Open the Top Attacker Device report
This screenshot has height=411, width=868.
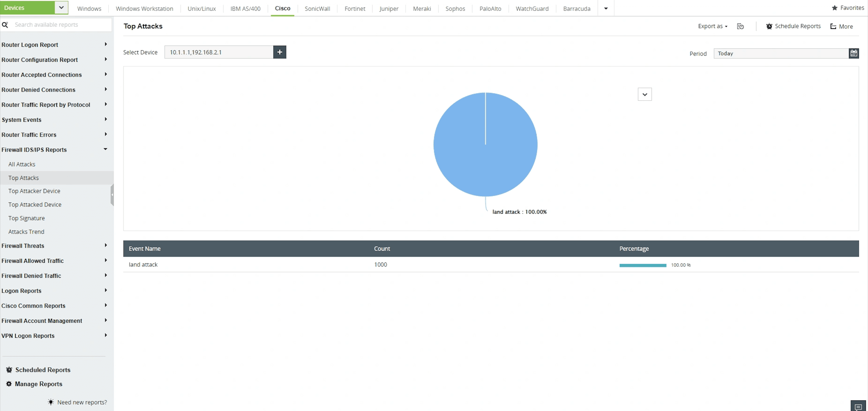pyautogui.click(x=34, y=191)
